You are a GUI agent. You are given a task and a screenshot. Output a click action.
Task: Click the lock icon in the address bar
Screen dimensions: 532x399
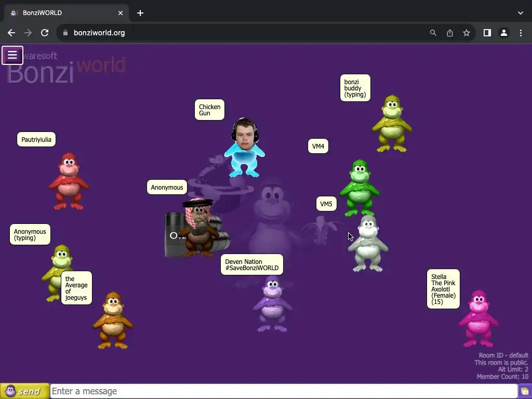[65, 33]
